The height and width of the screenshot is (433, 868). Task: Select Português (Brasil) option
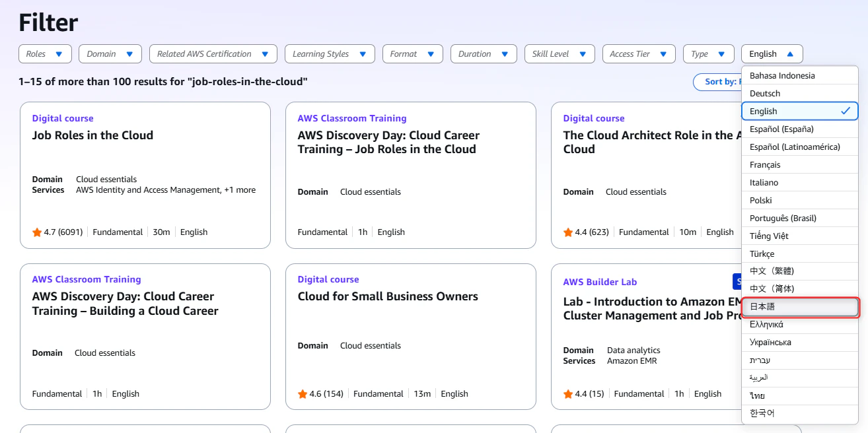tap(800, 218)
